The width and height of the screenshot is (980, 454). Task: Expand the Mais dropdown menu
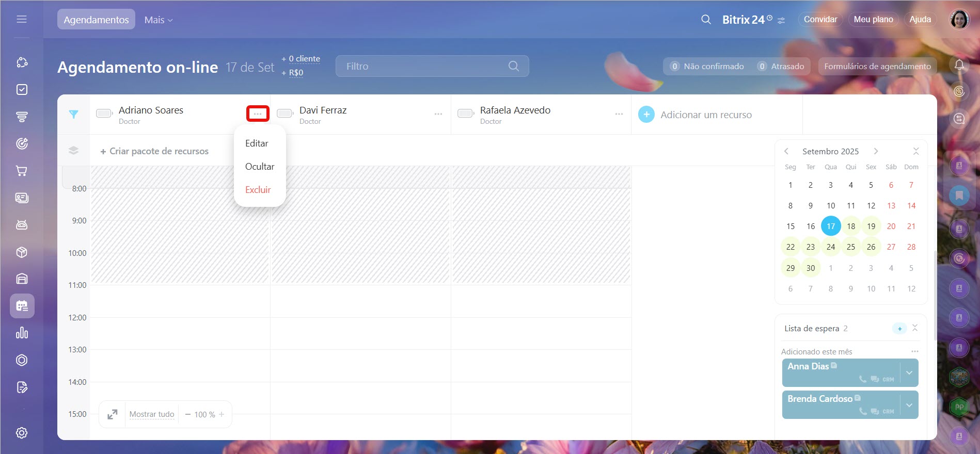tap(158, 20)
